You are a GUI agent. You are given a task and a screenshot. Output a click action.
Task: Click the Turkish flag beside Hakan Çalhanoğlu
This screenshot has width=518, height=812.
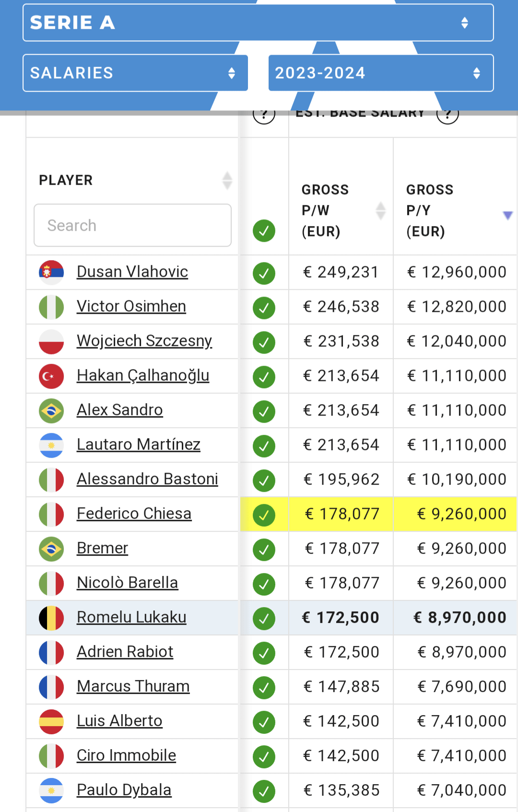point(51,376)
